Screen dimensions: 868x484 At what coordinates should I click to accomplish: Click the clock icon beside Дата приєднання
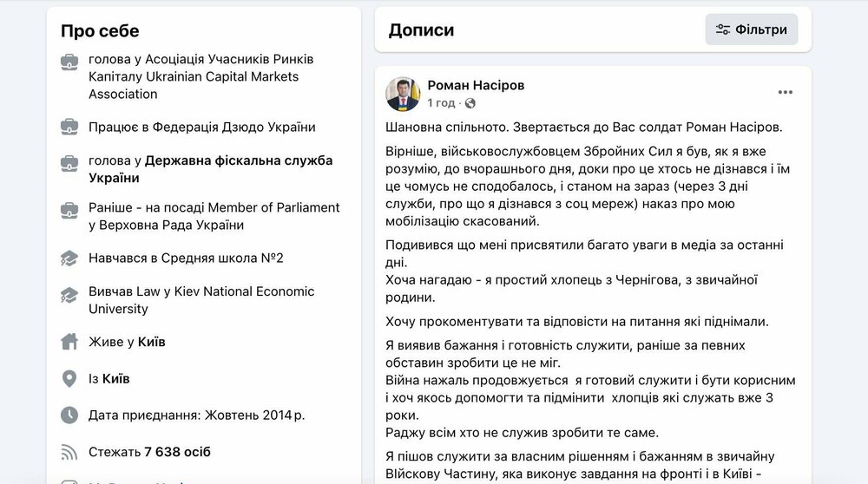(69, 415)
